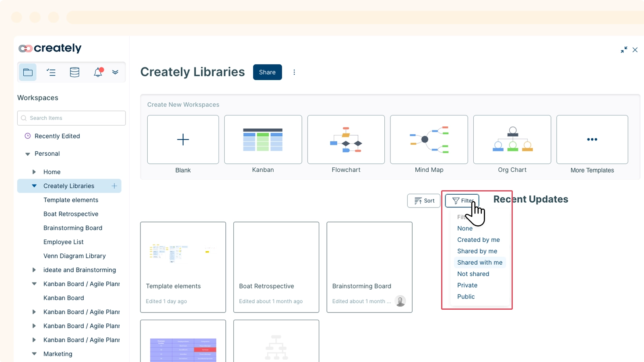Click the Recently Edited clock icon
The image size is (644, 362).
tap(28, 136)
